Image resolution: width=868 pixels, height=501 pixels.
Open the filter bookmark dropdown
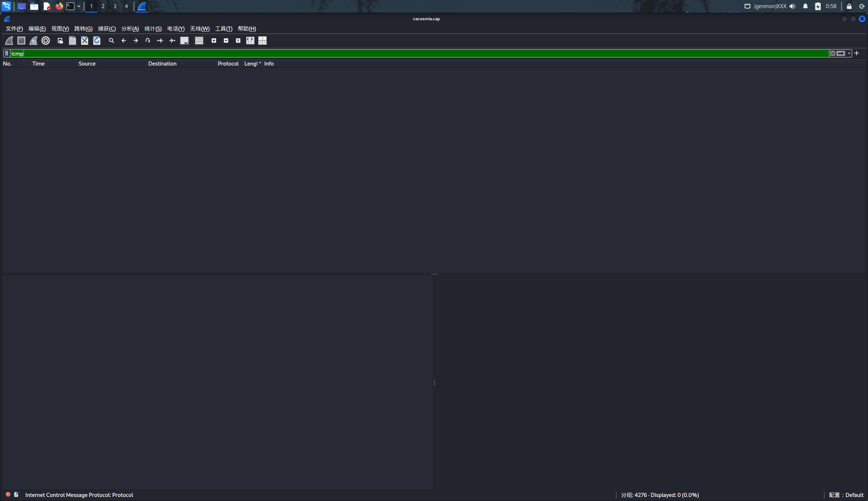click(x=7, y=53)
